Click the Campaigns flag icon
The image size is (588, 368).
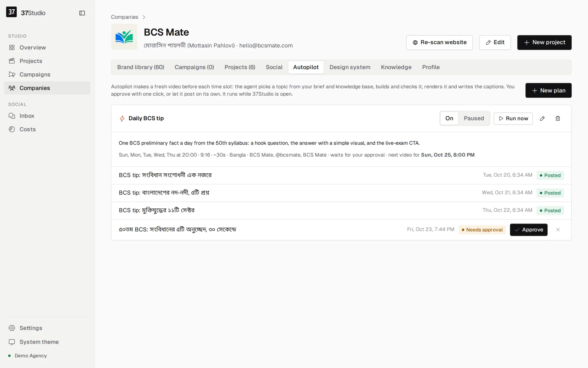point(12,74)
